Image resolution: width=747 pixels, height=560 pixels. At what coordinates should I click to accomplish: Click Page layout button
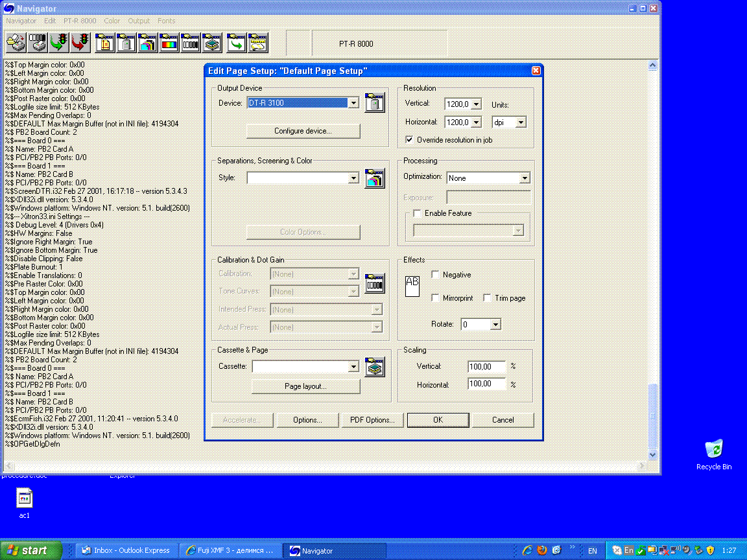click(305, 386)
